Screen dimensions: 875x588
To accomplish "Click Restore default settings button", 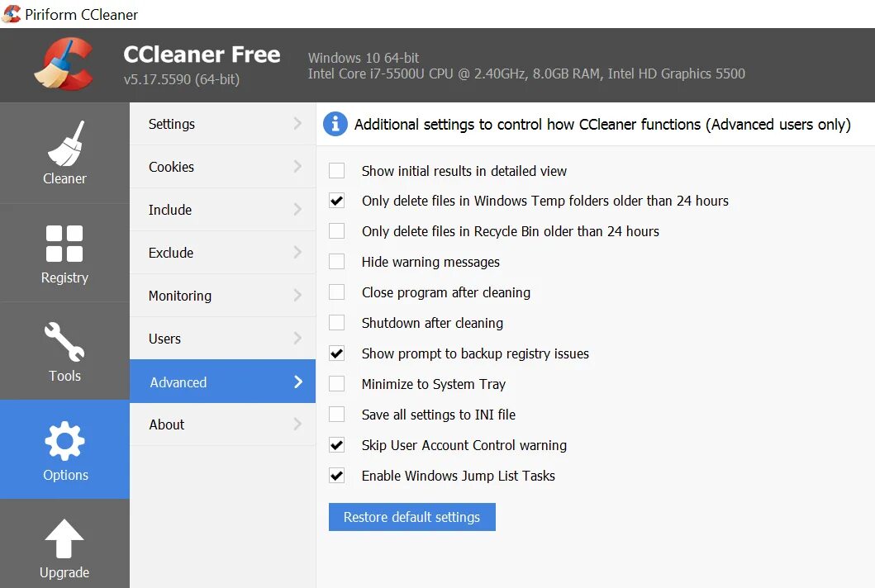I will [x=411, y=517].
